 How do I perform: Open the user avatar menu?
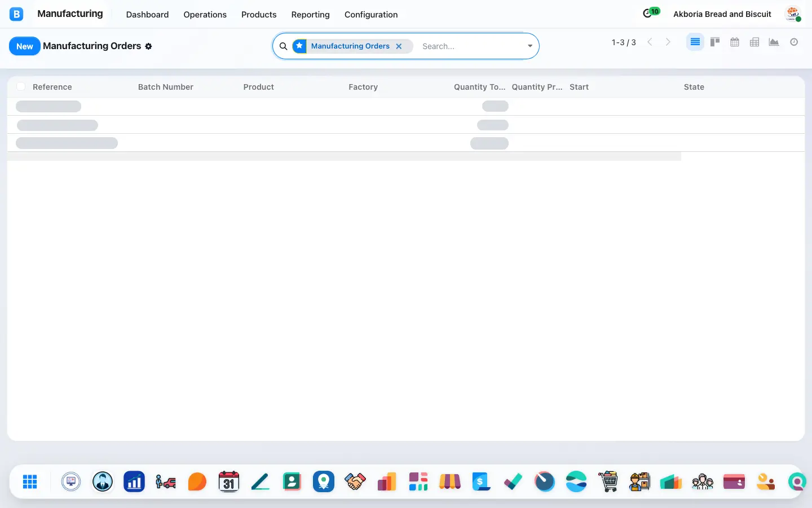click(793, 14)
